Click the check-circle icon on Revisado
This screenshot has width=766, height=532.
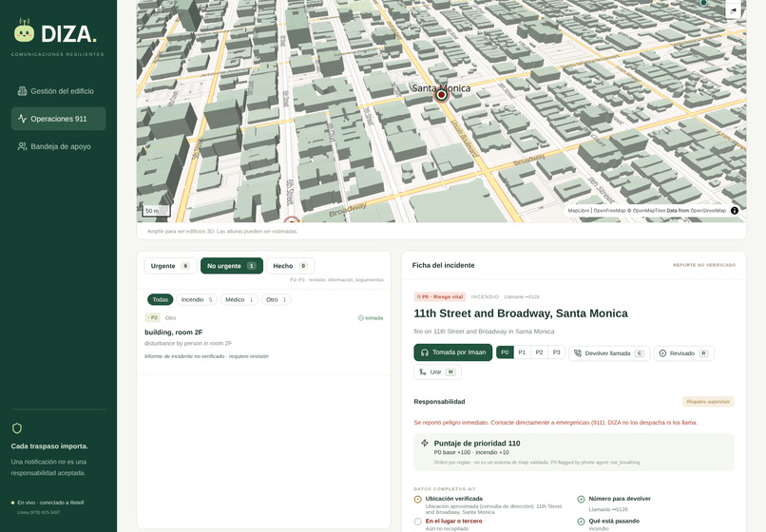pyautogui.click(x=663, y=353)
